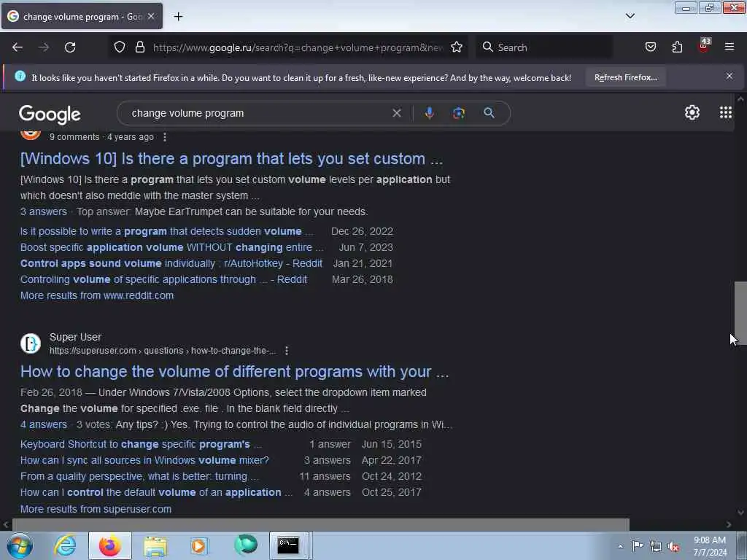
Task: Clear the Google search box text
Action: (x=396, y=113)
